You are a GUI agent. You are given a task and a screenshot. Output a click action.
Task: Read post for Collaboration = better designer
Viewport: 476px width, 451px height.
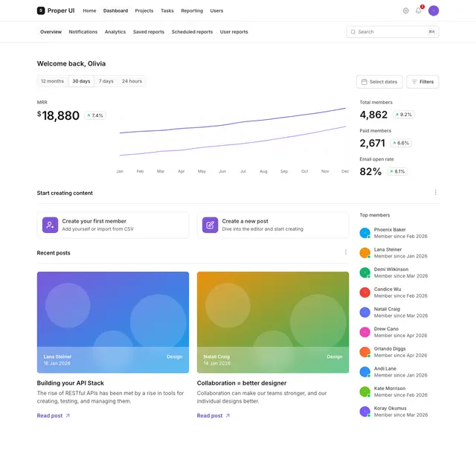213,415
